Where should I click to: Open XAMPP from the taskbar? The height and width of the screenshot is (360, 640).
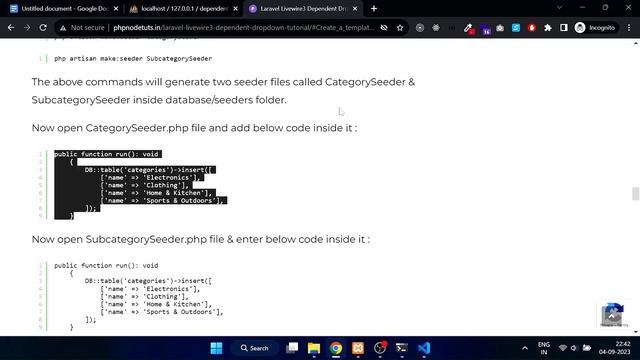tap(358, 348)
